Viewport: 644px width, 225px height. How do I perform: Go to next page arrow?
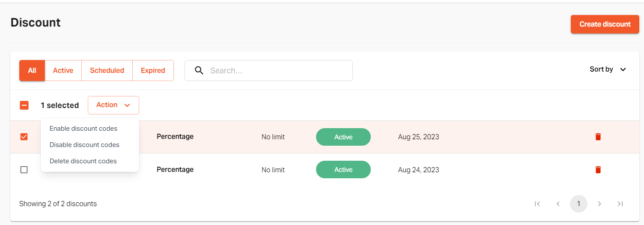pos(599,204)
